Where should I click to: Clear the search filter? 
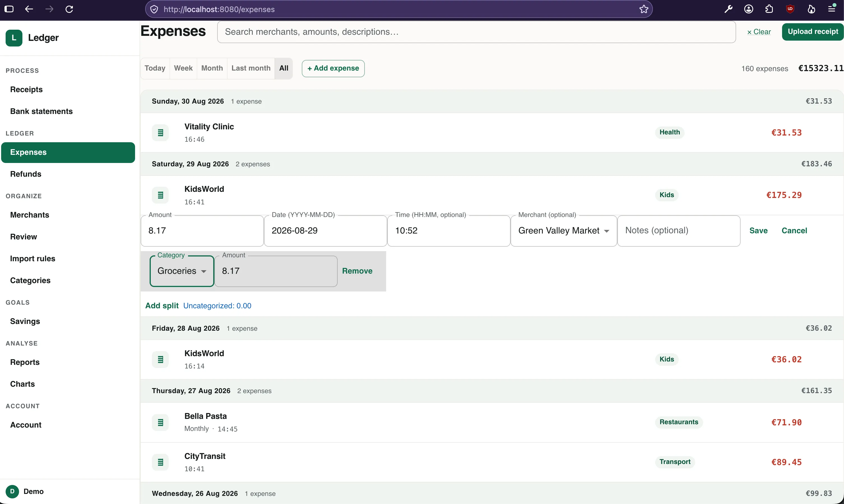click(759, 32)
